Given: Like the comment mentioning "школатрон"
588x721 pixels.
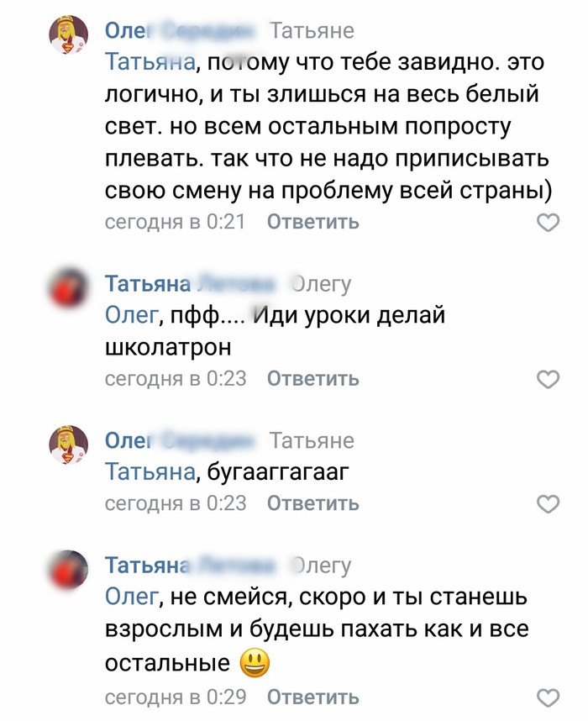Looking at the screenshot, I should (548, 379).
